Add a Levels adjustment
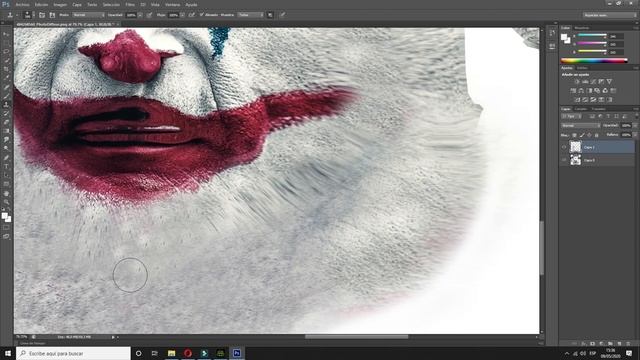This screenshot has width=640, height=360. coord(585,82)
